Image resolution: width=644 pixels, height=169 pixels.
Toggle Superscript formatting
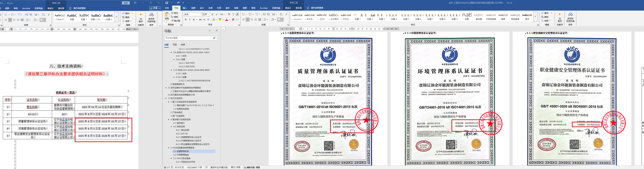[209, 20]
